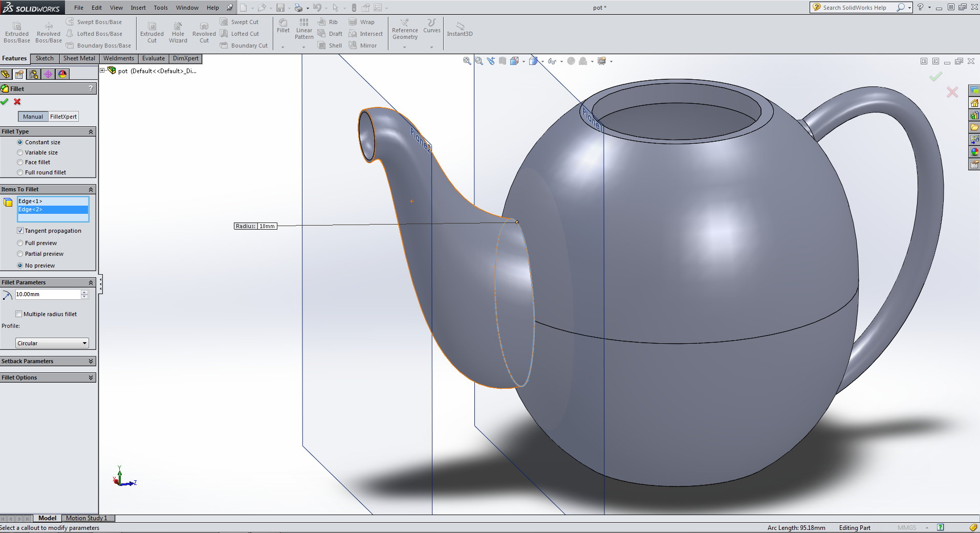Start the Revolved Cut tool
The height and width of the screenshot is (533, 980).
click(x=204, y=32)
